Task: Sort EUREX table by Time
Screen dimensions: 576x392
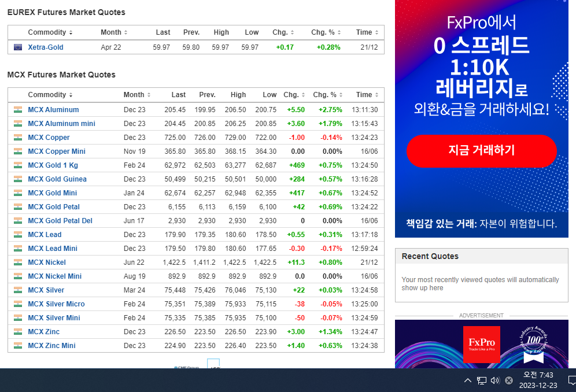Action: click(x=367, y=32)
